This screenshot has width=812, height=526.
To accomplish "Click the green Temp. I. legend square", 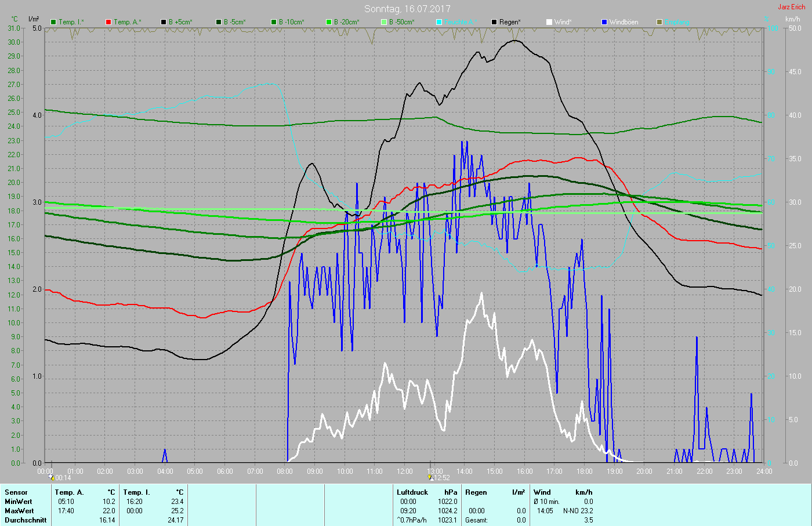I will pos(53,22).
